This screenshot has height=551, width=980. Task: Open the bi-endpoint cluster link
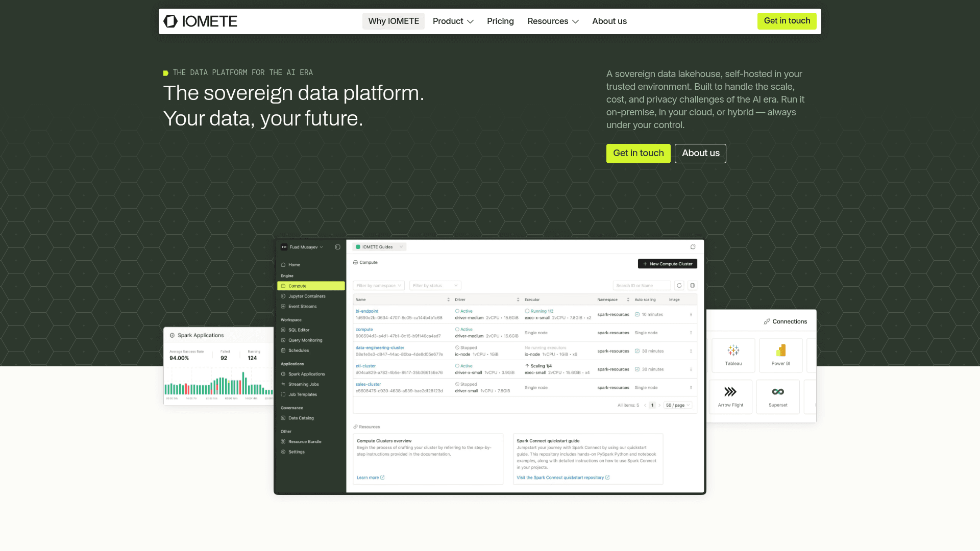coord(367,311)
